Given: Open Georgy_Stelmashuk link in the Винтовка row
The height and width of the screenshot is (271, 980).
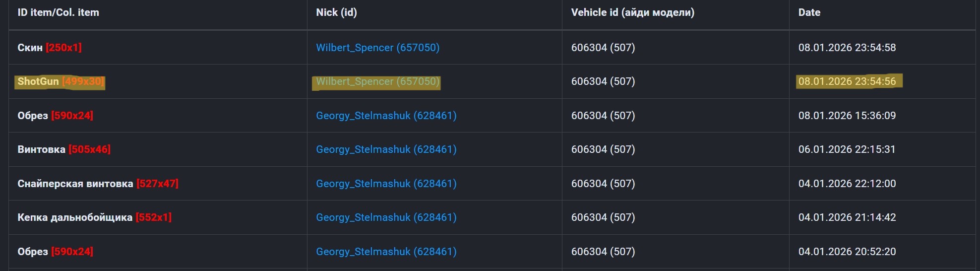Looking at the screenshot, I should [x=386, y=149].
